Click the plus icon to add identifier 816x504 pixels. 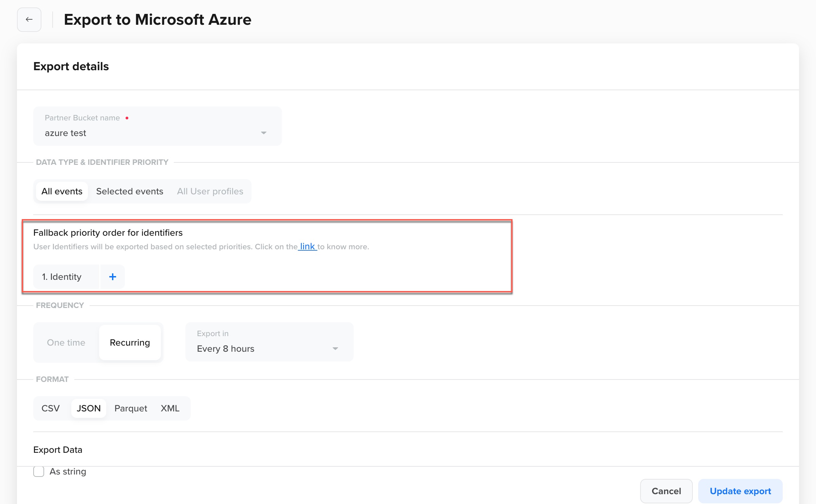pyautogui.click(x=112, y=276)
